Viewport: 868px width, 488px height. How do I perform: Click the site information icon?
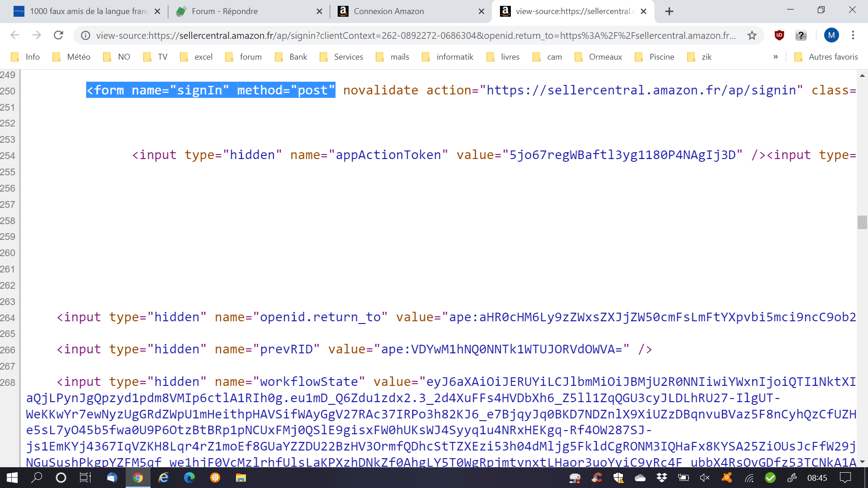click(x=85, y=35)
